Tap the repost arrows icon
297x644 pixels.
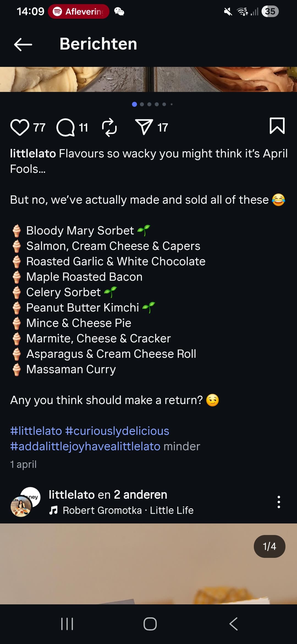tap(109, 127)
